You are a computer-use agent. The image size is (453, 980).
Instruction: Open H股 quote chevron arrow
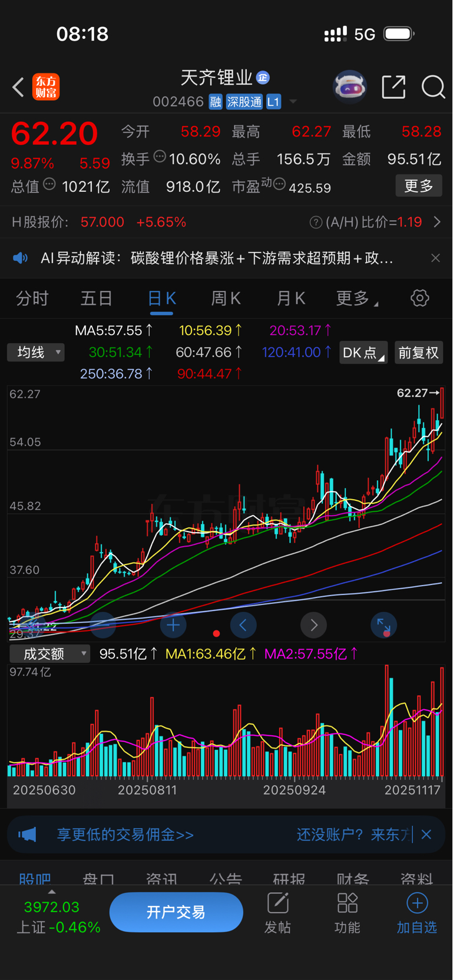click(437, 222)
